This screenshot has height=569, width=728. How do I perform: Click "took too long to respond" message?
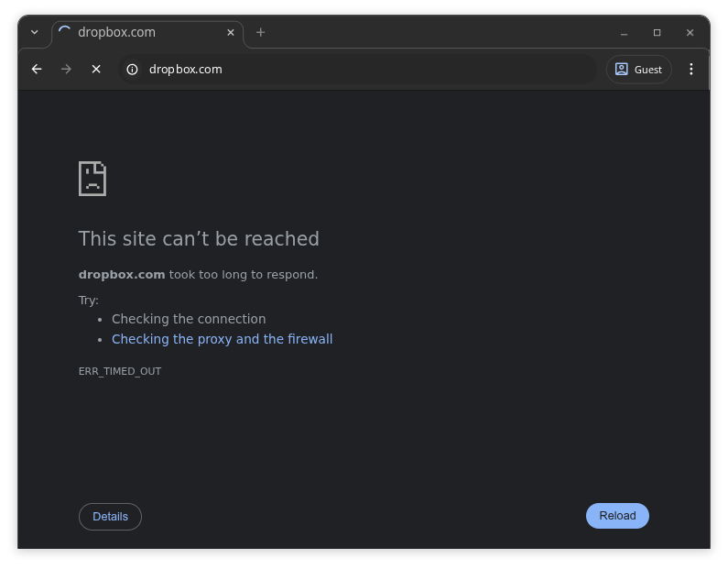pos(242,275)
